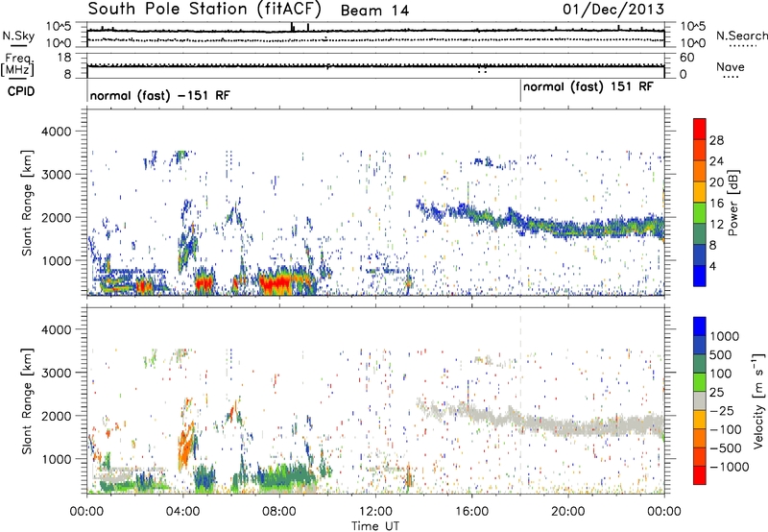This screenshot has width=768, height=532.
Task: Click the '500' velocity colorbar tick
Action: [x=721, y=354]
